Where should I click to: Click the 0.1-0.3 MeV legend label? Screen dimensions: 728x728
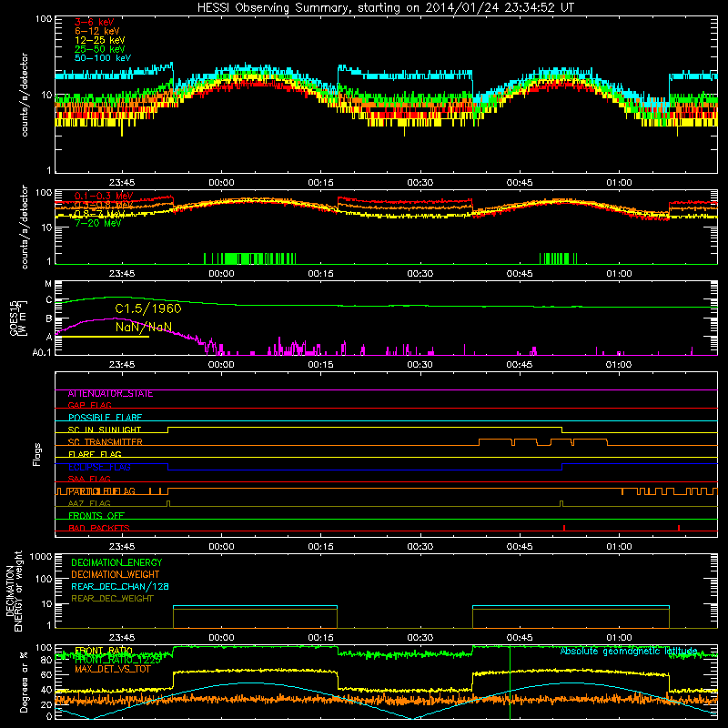click(x=104, y=196)
